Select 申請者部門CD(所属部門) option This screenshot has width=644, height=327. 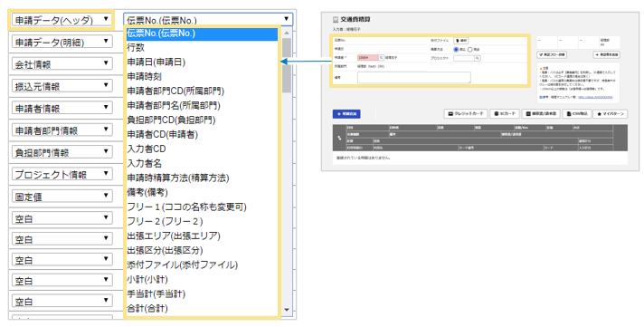[x=202, y=91]
